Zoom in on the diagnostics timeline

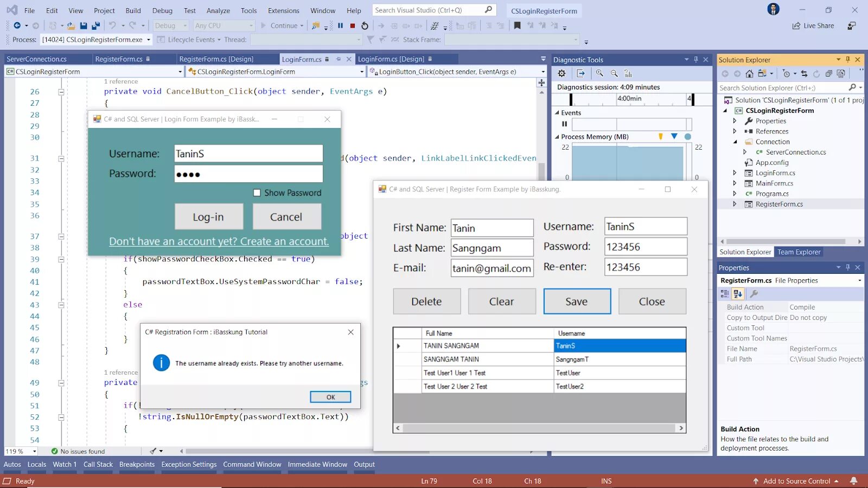(599, 73)
